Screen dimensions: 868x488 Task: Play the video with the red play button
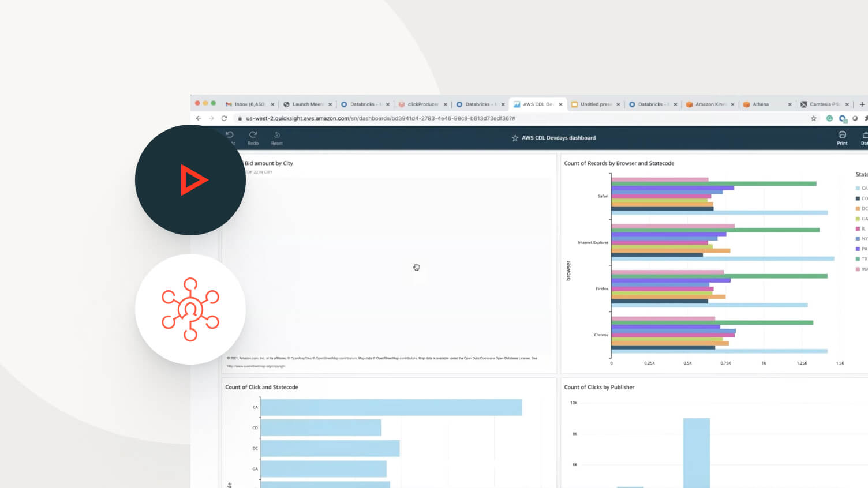point(190,180)
